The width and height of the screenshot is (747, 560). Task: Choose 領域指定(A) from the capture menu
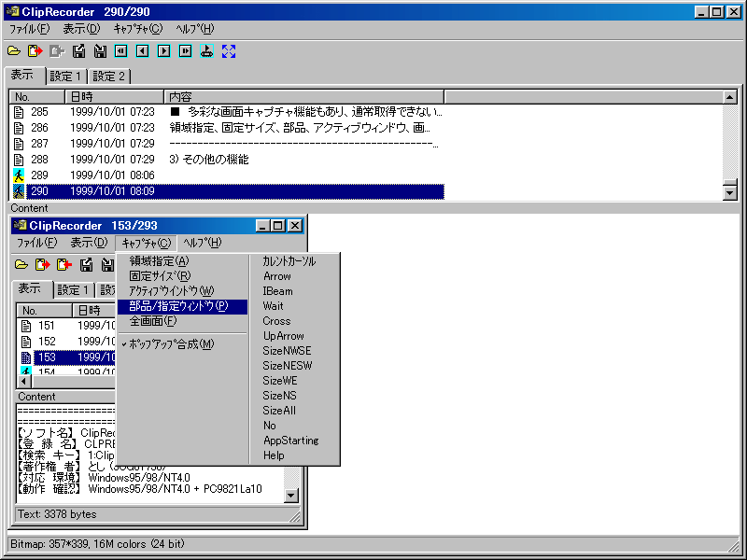point(182,261)
